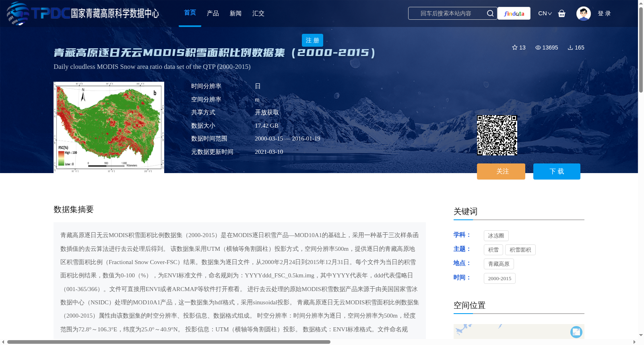Click the 注册 register button
This screenshot has height=345, width=644.
(x=312, y=40)
